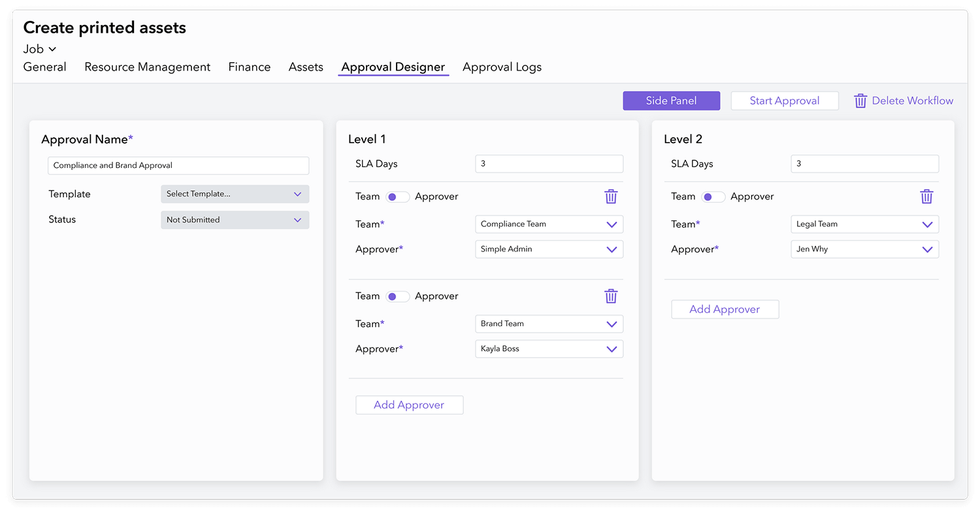
Task: Delete the Legal Team approver row
Action: pos(926,197)
